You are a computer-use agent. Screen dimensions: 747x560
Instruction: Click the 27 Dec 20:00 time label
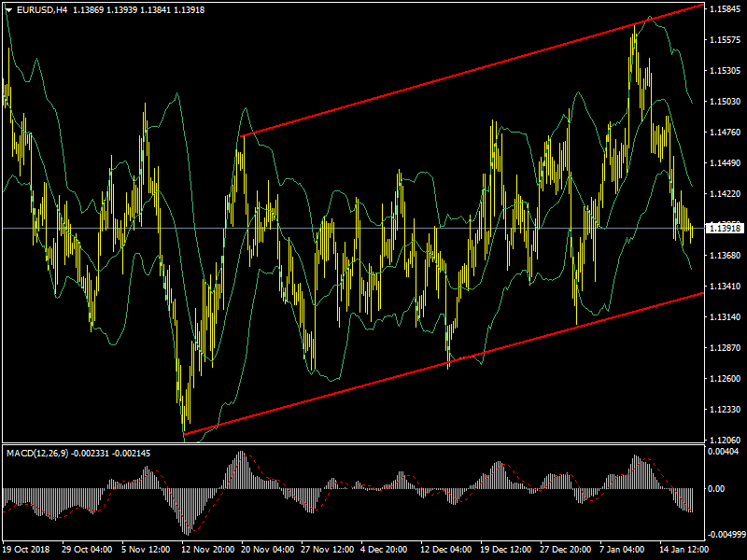[564, 551]
